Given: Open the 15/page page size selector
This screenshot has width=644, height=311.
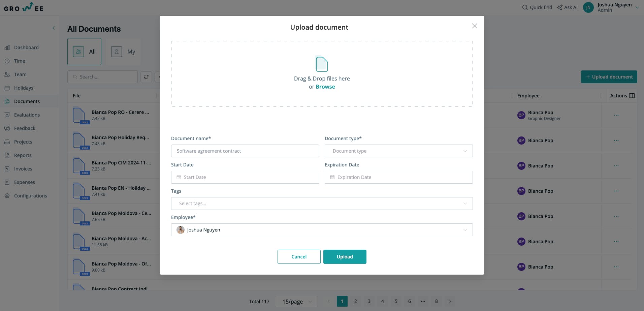Looking at the screenshot, I should click(x=296, y=302).
